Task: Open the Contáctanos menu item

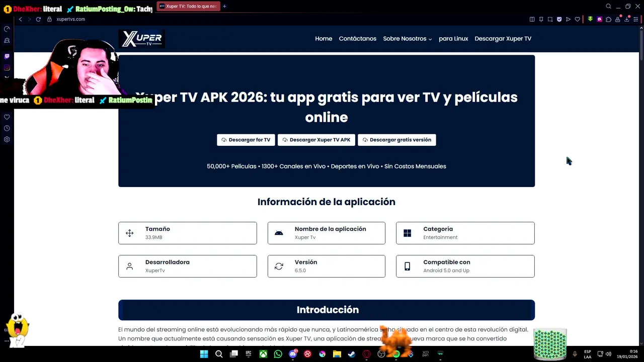Action: [358, 39]
